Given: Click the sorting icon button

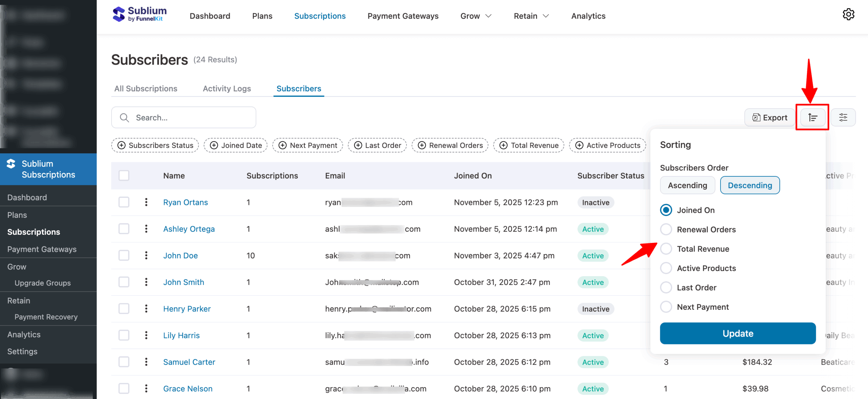Looking at the screenshot, I should pos(812,117).
